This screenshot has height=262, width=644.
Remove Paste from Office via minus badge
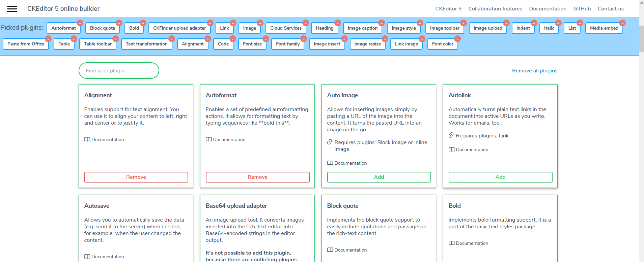click(x=48, y=39)
